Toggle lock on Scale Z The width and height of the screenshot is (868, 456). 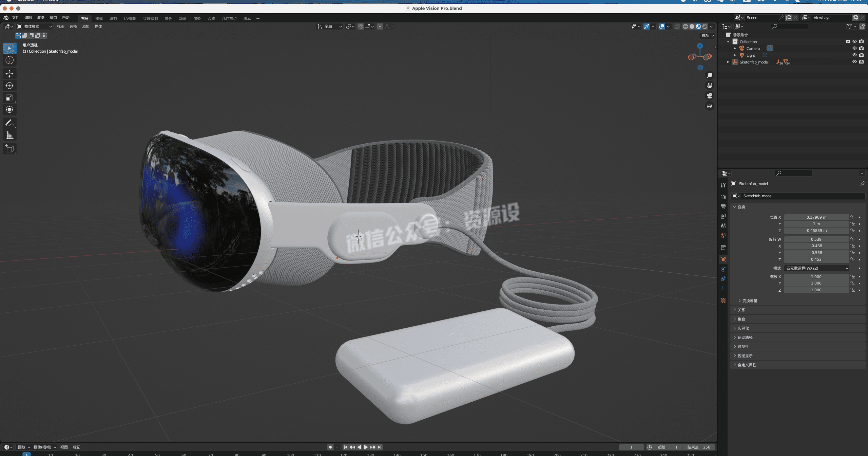coord(853,290)
